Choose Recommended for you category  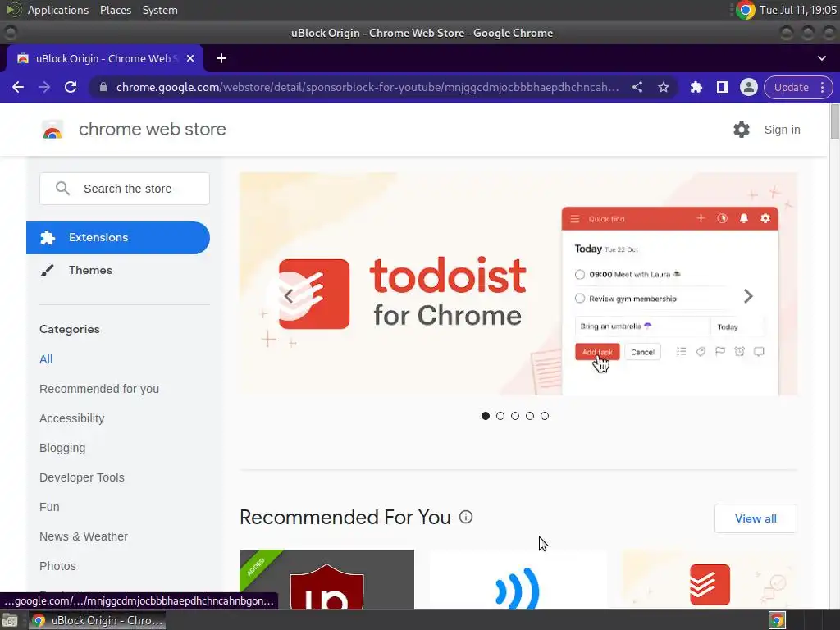tap(99, 389)
